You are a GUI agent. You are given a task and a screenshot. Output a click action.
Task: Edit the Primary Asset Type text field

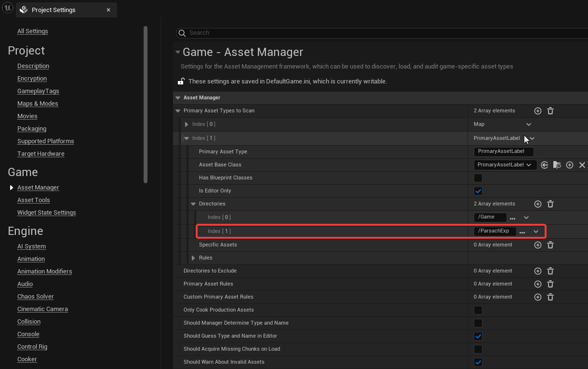pos(504,151)
